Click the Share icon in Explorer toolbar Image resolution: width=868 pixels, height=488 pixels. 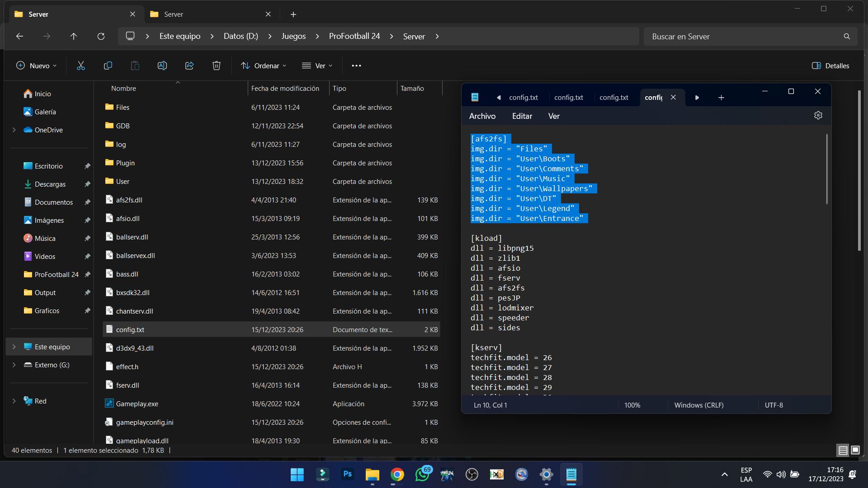pos(189,66)
